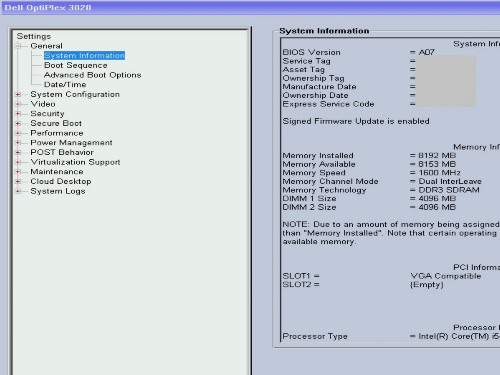Select the System Configuration label

point(75,95)
